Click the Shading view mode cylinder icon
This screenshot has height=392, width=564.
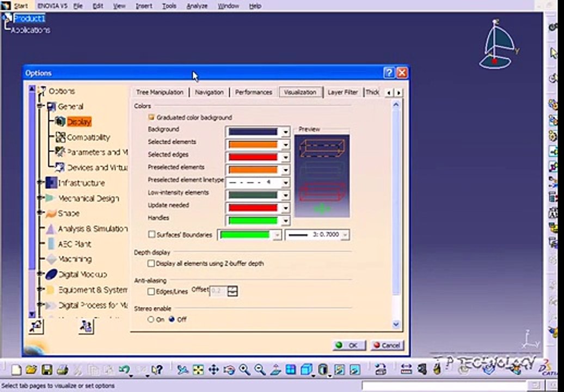(x=323, y=370)
